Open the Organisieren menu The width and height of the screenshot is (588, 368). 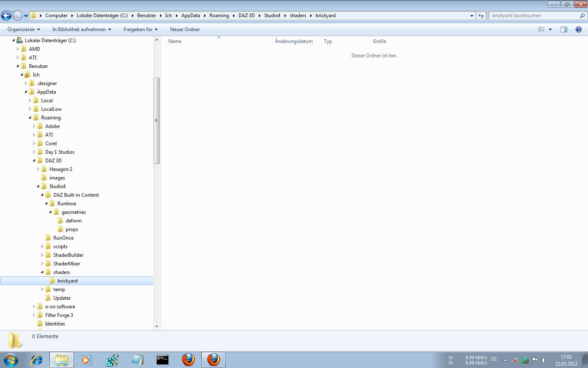[x=24, y=29]
